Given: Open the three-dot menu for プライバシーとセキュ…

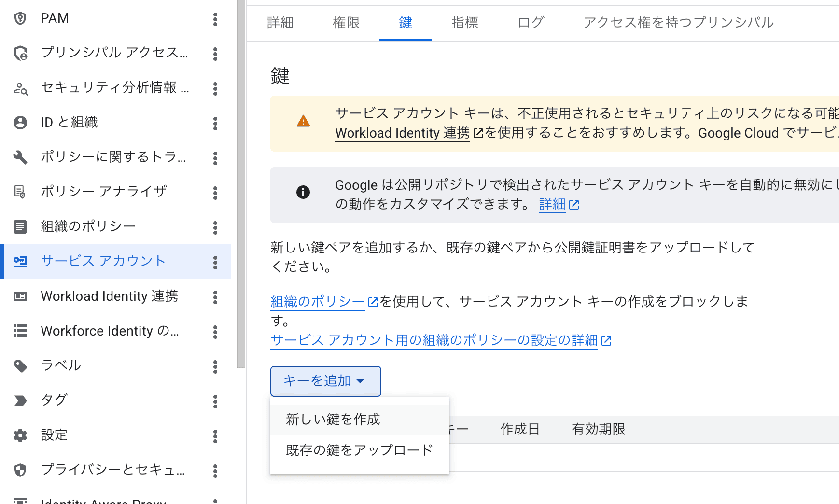Looking at the screenshot, I should point(215,471).
